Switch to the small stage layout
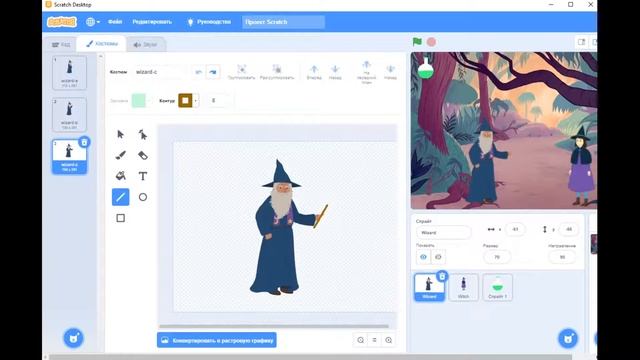 tap(582, 42)
